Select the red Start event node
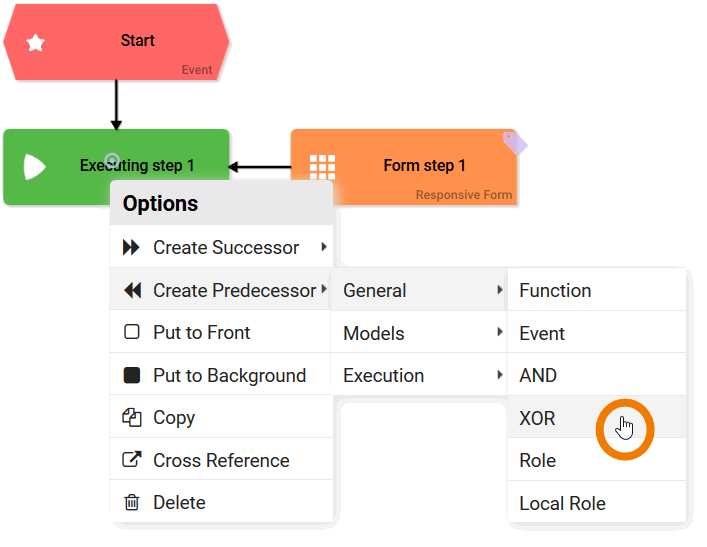707x547 pixels. (x=116, y=42)
